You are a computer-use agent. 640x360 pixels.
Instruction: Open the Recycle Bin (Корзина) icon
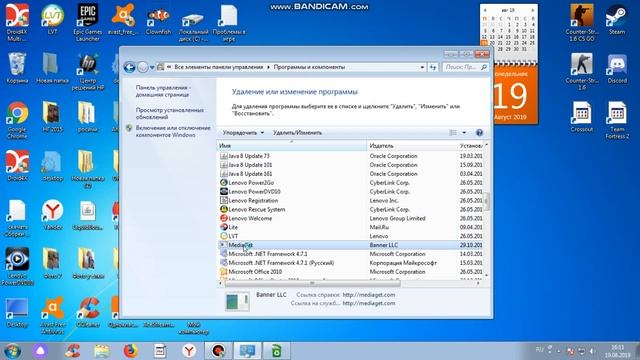[x=17, y=68]
